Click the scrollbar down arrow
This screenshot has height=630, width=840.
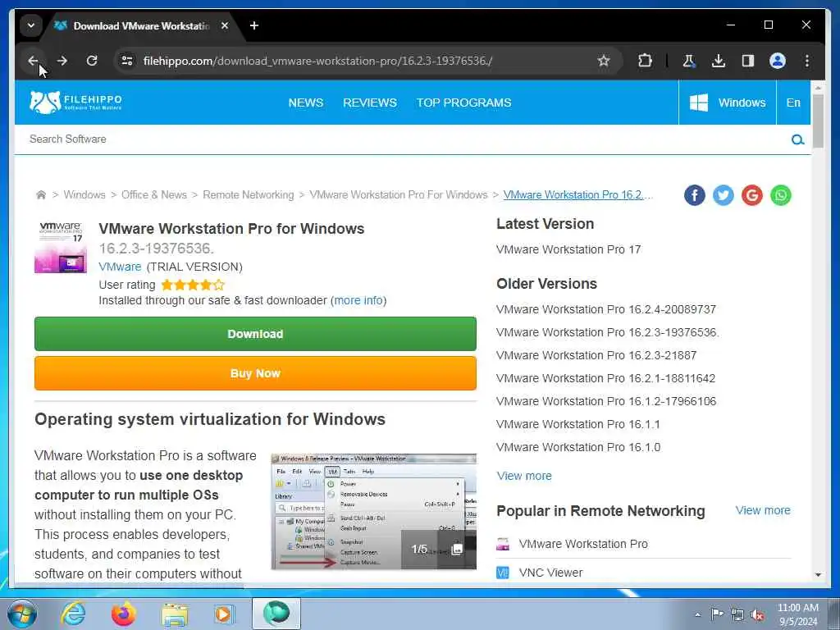(818, 575)
